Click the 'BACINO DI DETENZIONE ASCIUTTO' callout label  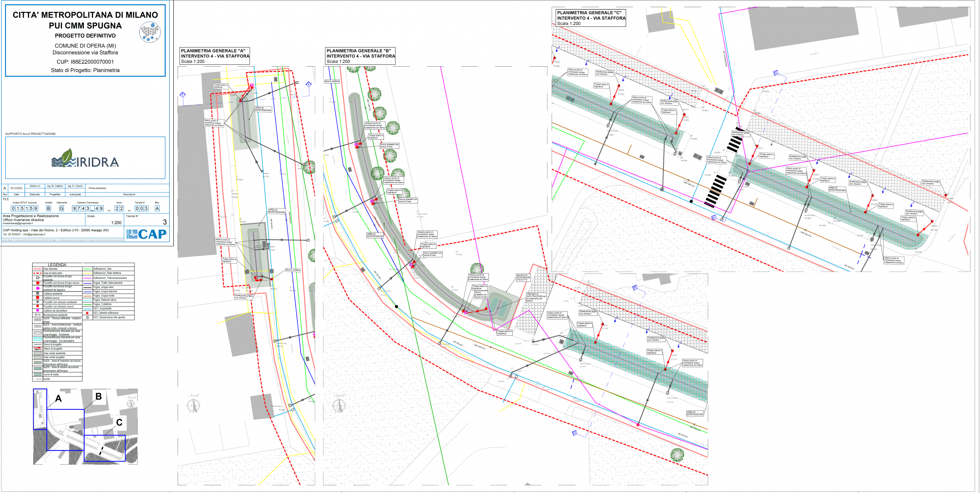(x=523, y=277)
